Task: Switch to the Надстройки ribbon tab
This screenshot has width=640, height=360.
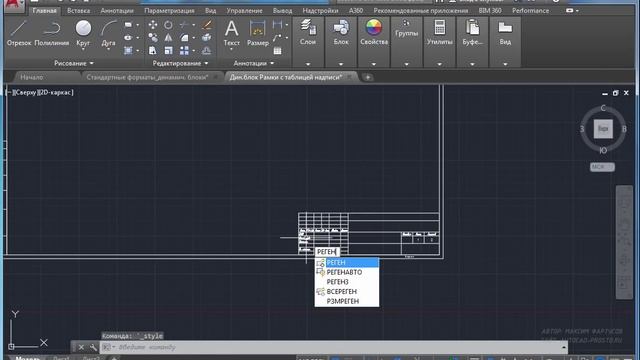Action: tap(320, 11)
